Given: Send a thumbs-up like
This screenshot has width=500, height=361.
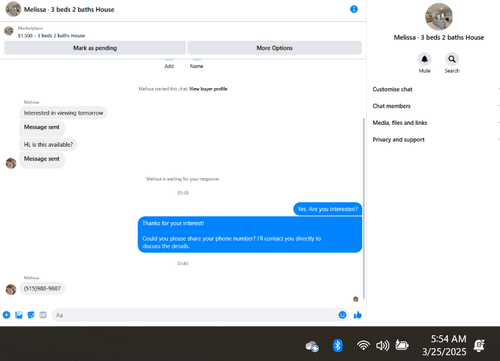Looking at the screenshot, I should coord(358,315).
